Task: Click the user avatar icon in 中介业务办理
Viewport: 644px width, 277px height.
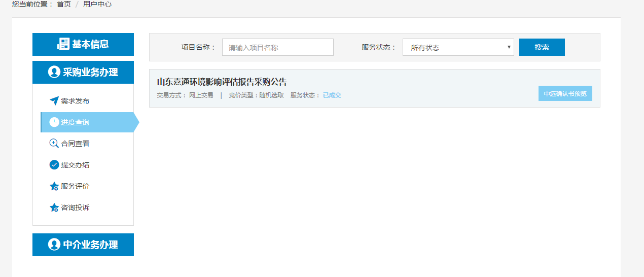Action: [x=54, y=245]
